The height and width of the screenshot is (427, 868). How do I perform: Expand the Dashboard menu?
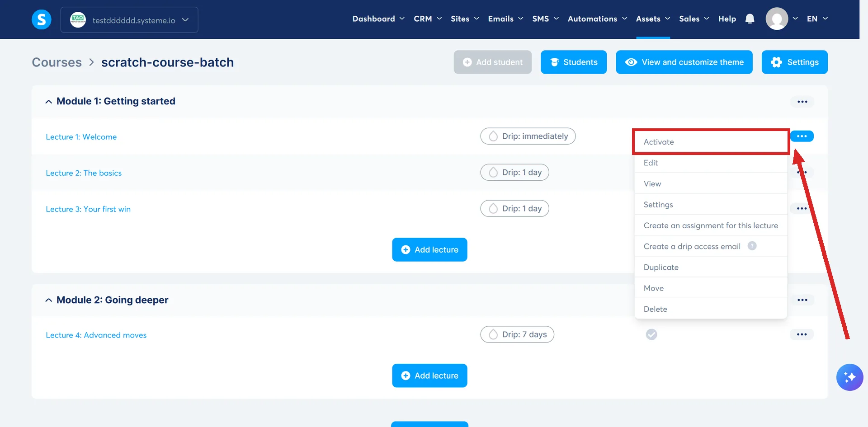tap(378, 19)
